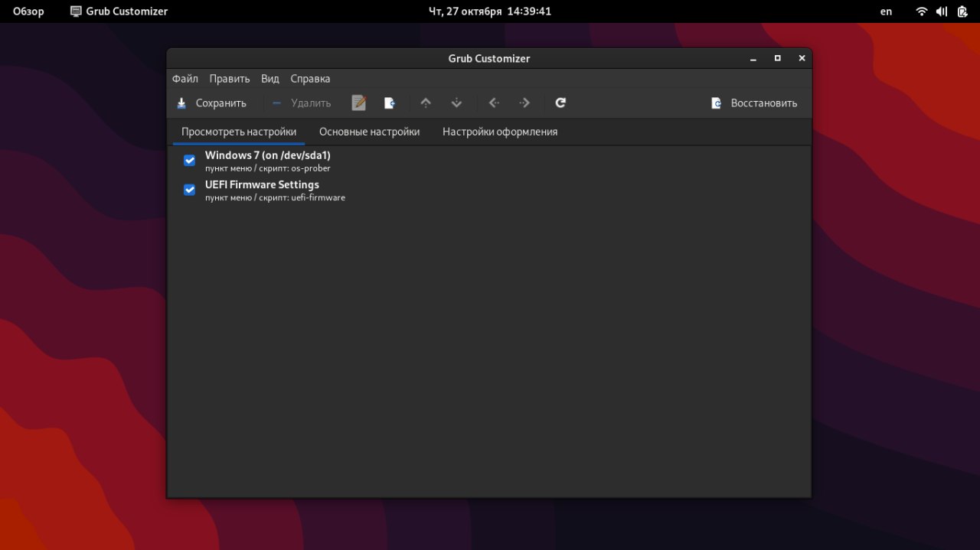The width and height of the screenshot is (980, 550).
Task: Click the Сохранить save button
Action: pos(211,103)
